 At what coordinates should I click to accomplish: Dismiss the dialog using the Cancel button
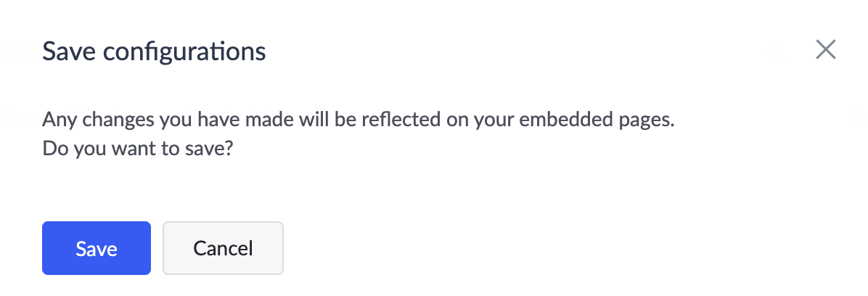223,248
